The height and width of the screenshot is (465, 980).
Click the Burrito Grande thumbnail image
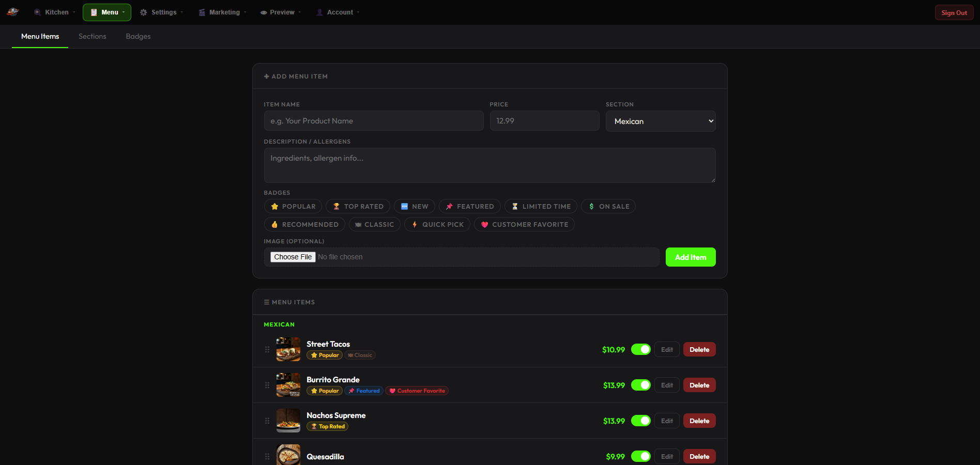pos(288,385)
